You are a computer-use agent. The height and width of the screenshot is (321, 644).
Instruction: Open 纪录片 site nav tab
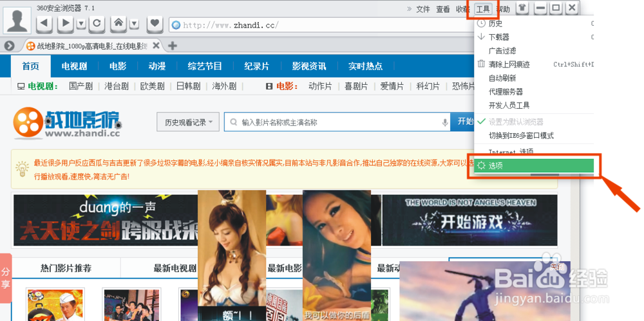[x=257, y=66]
